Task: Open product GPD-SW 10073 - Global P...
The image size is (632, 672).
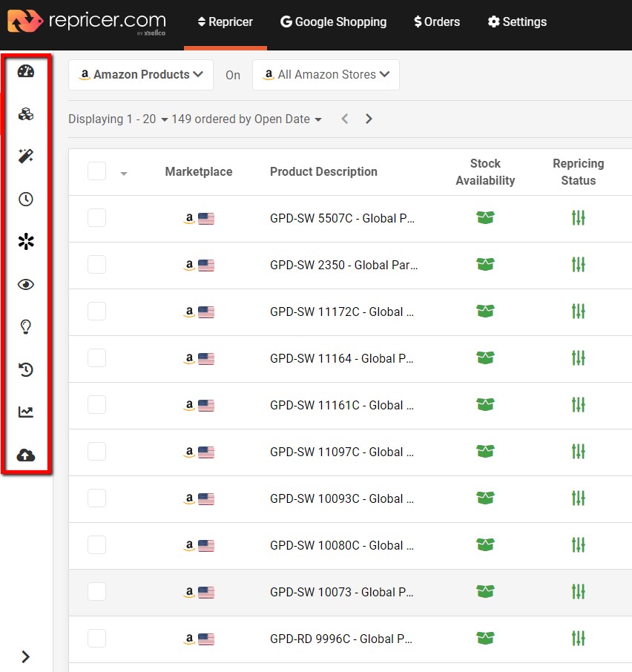Action: point(341,592)
